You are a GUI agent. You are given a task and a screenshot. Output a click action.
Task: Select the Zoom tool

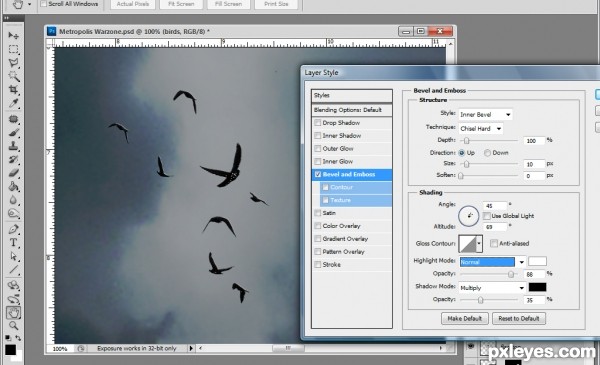click(x=13, y=326)
